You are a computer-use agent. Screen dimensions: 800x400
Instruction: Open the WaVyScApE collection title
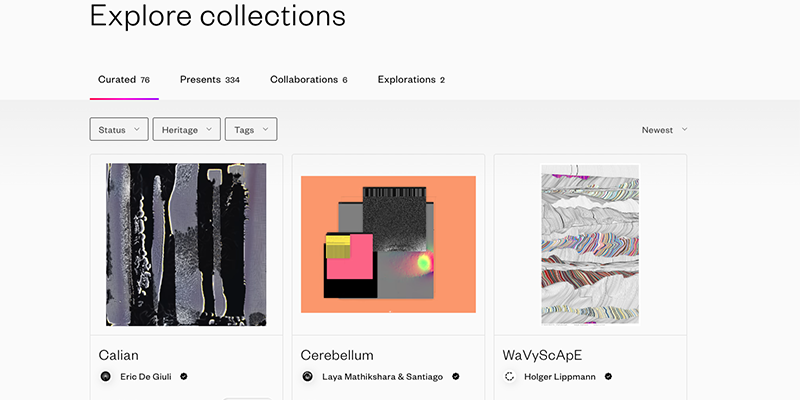click(542, 355)
